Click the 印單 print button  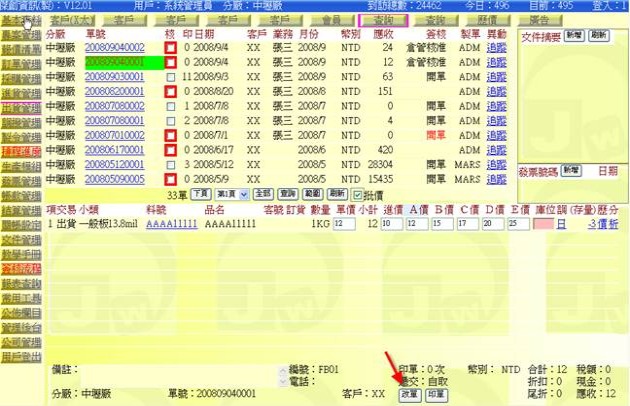click(x=436, y=394)
